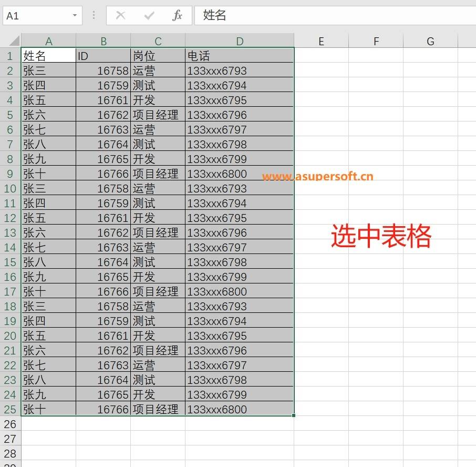This screenshot has width=476, height=467.
Task: Click the Enter checkmark icon in formula bar
Action: [x=150, y=15]
